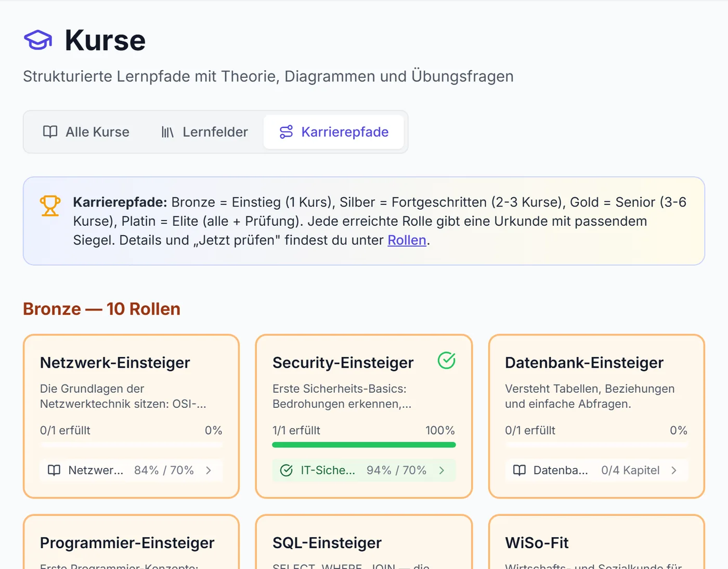Viewport: 728px width, 569px height.
Task: Click the 0% value on Netzwerk-Einsteiger
Action: 213,431
